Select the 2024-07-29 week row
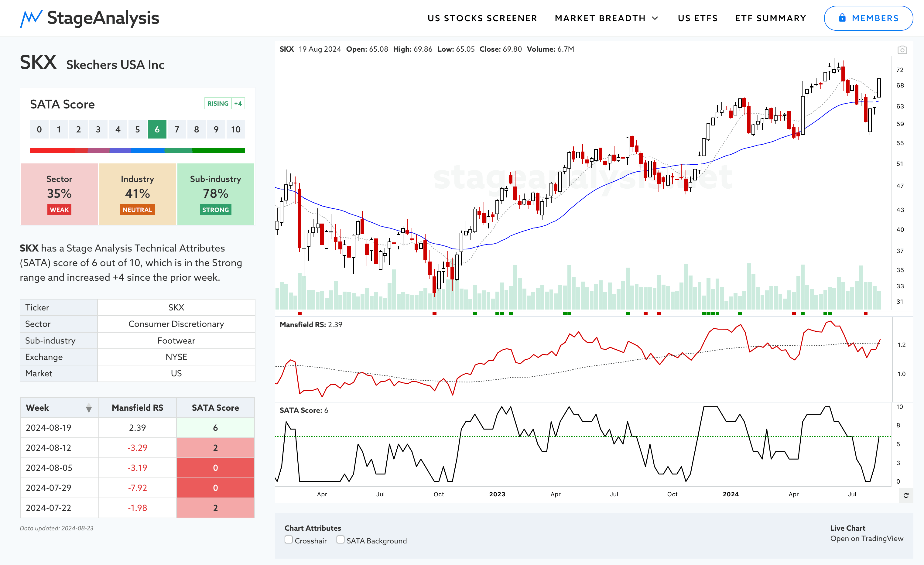This screenshot has width=924, height=565. 138,488
